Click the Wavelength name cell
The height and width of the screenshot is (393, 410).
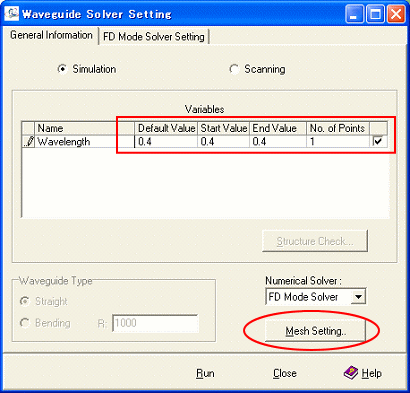(x=84, y=142)
